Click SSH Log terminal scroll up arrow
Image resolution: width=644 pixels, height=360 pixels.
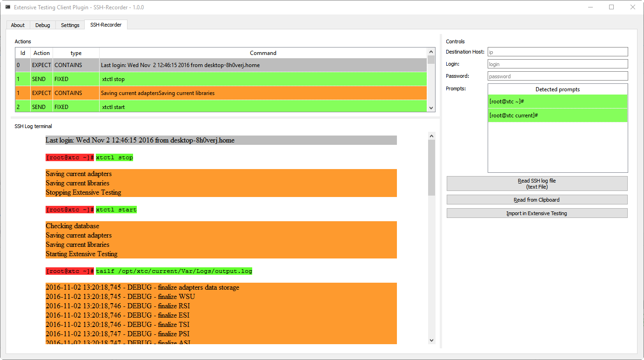tap(431, 136)
